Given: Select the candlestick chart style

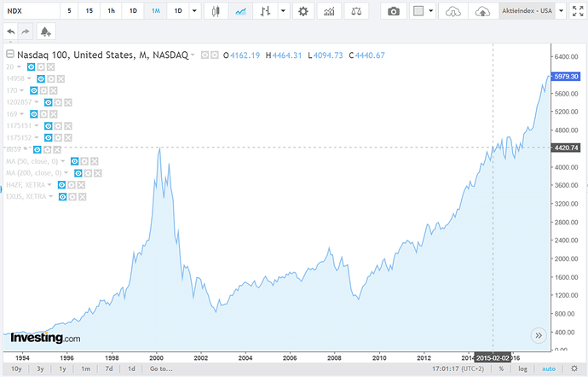Looking at the screenshot, I should coord(216,11).
